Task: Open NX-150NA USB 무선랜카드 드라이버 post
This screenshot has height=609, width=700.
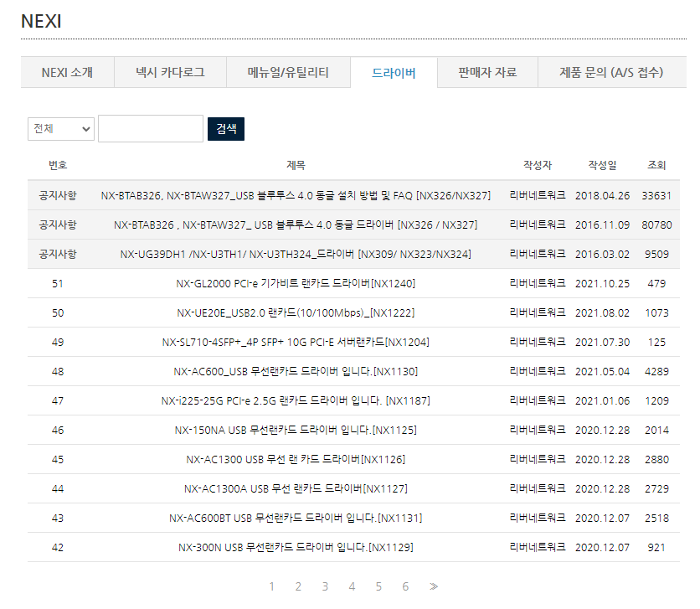Action: click(x=296, y=430)
